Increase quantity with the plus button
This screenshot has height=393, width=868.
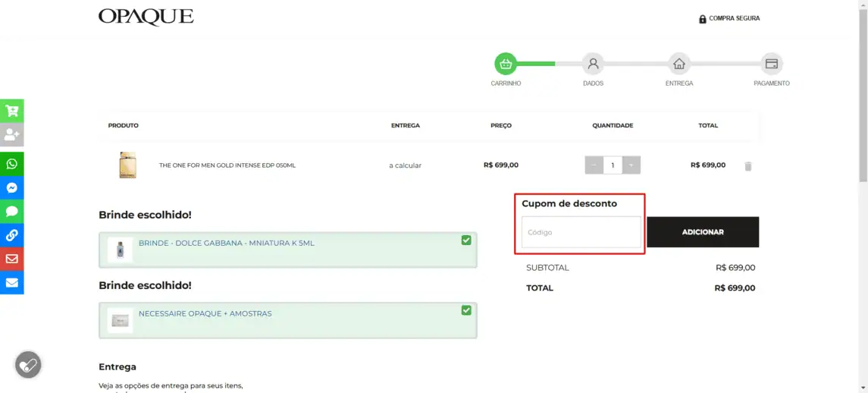[631, 165]
